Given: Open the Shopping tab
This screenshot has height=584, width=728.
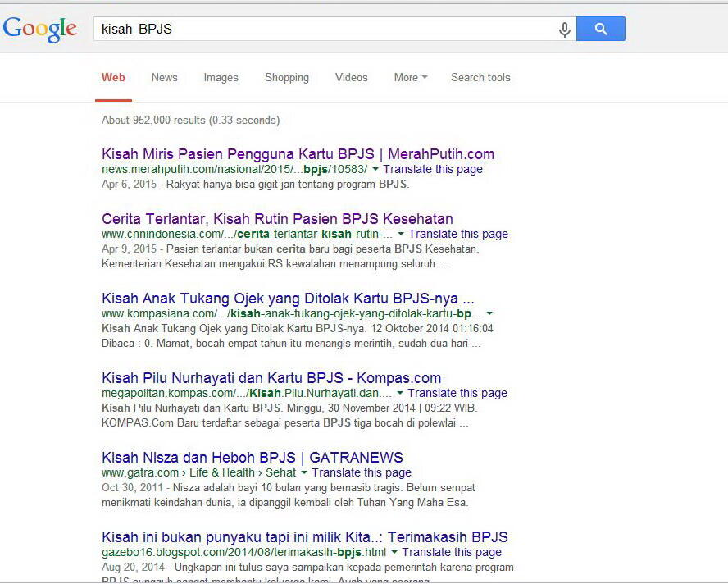Looking at the screenshot, I should [287, 78].
